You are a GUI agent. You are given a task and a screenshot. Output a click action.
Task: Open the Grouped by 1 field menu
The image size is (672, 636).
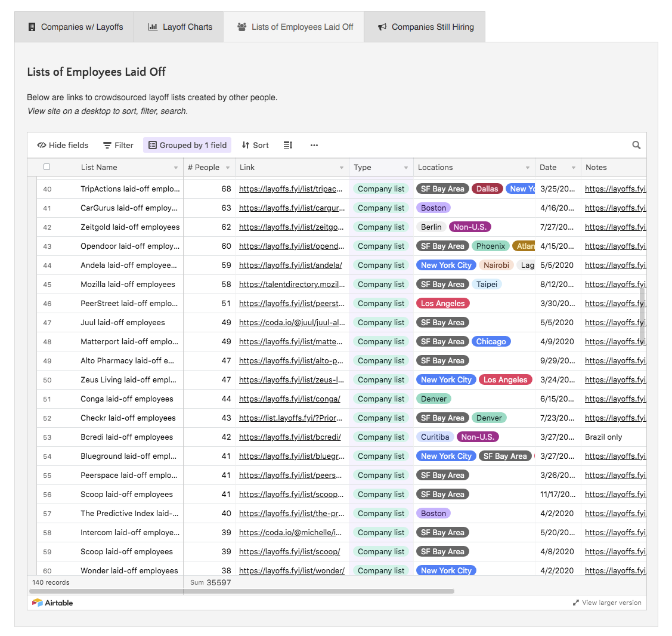187,145
